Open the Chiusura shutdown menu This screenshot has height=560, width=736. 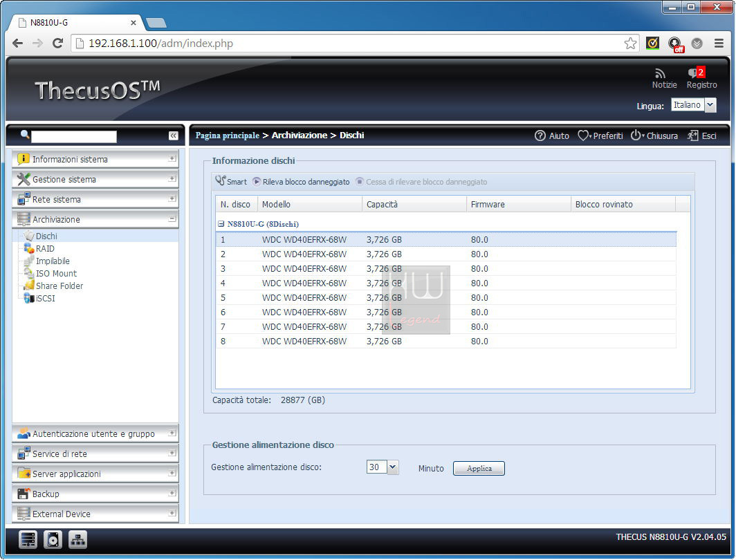point(654,136)
